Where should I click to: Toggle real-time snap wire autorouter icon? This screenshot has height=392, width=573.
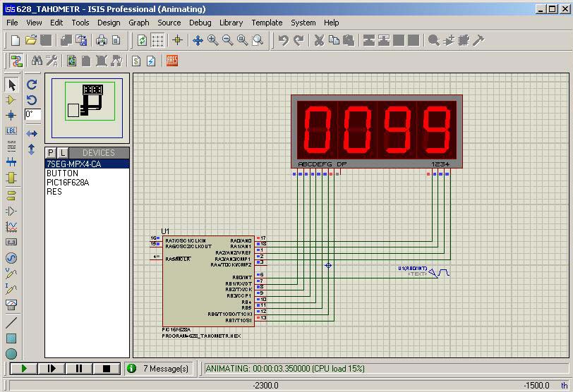16,61
